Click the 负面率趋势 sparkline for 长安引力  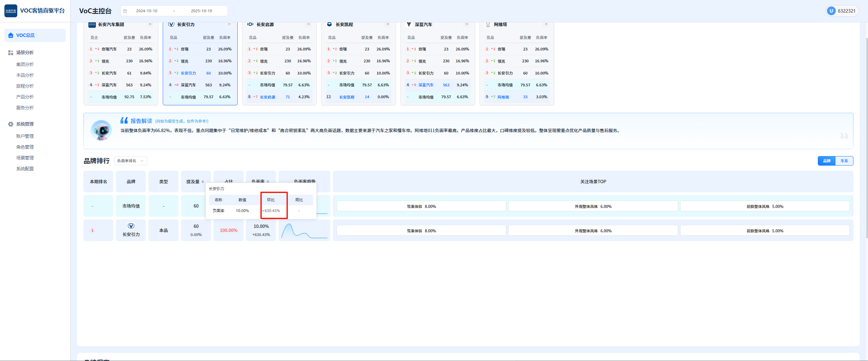(304, 231)
